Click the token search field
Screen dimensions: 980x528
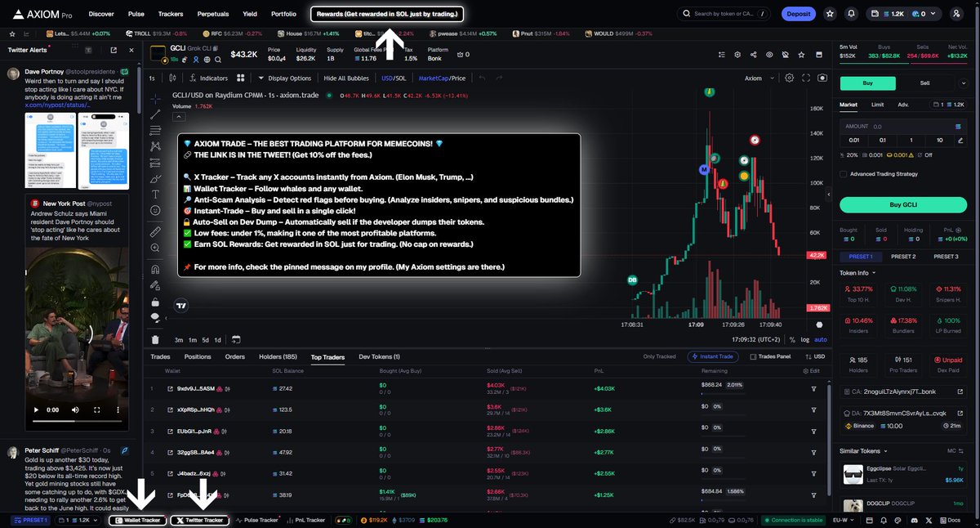pyautogui.click(x=724, y=14)
